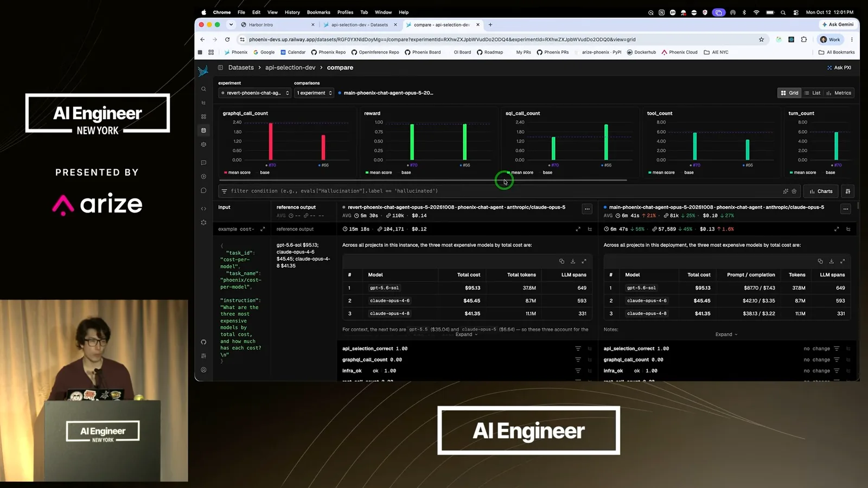Click the Datasets icon in left sidebar
Image resolution: width=868 pixels, height=488 pixels.
203,130
